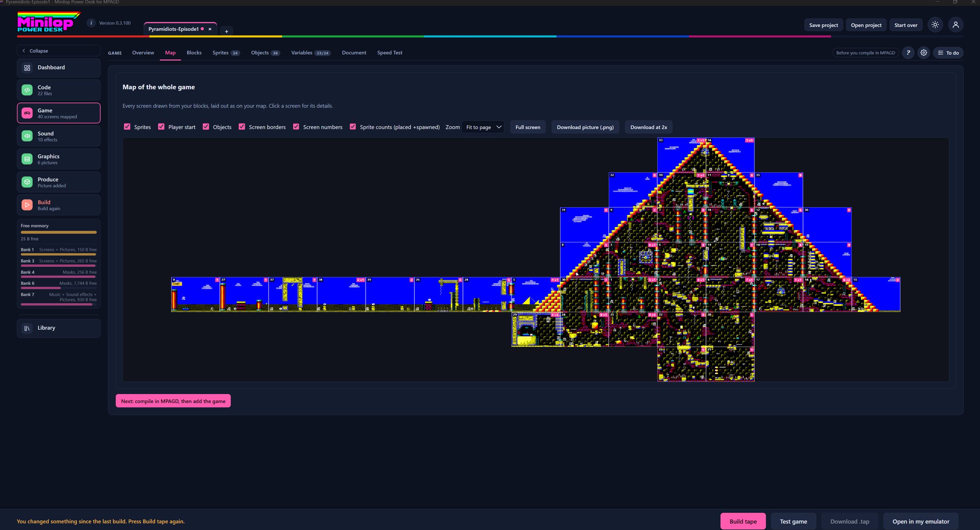This screenshot has height=530, width=980.
Task: Toggle the Screen borders checkbox
Action: pos(242,126)
